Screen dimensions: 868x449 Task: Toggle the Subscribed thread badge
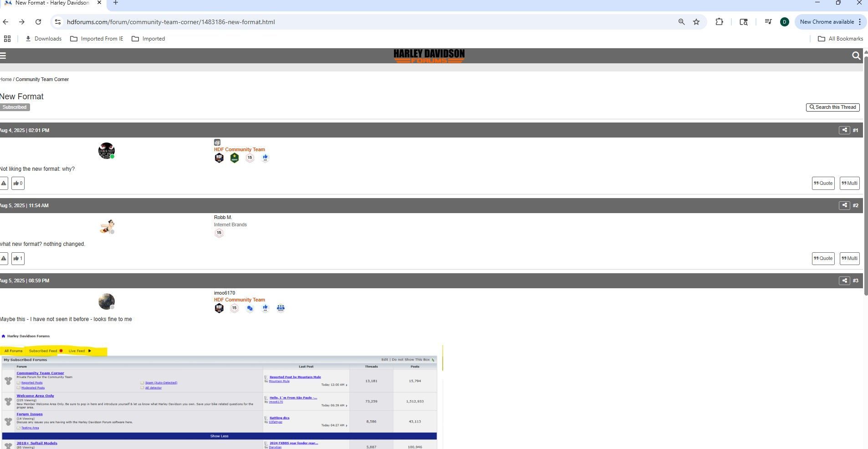(15, 107)
